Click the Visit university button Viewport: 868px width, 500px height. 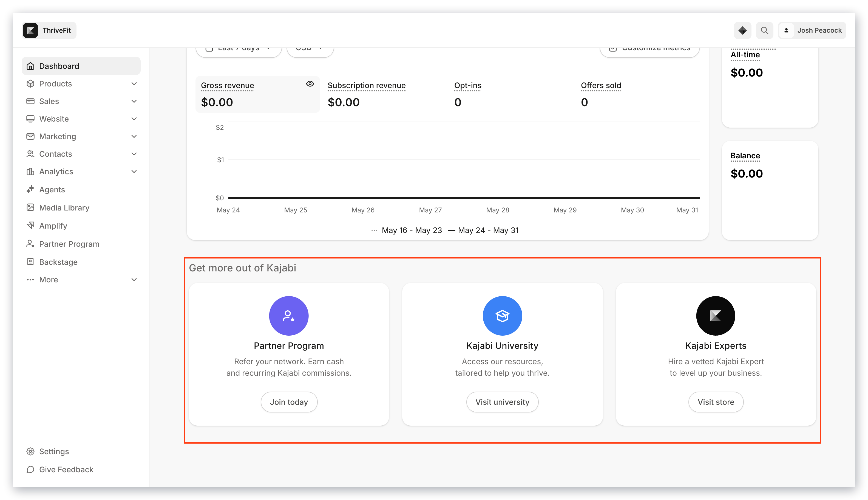502,402
